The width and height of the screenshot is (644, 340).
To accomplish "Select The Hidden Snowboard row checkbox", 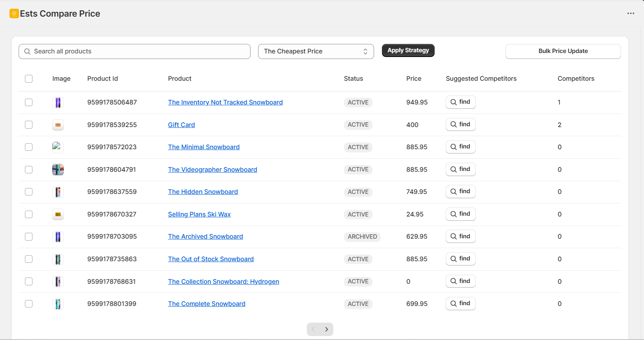I will click(x=28, y=192).
